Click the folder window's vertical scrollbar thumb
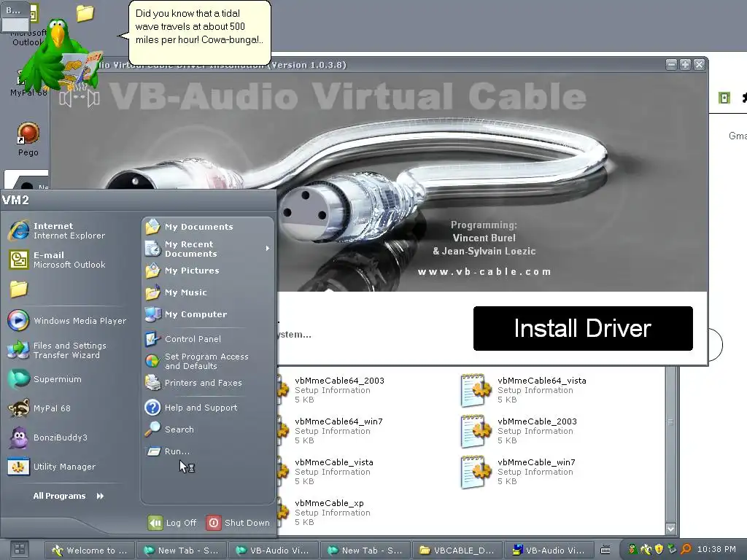 tap(670, 422)
